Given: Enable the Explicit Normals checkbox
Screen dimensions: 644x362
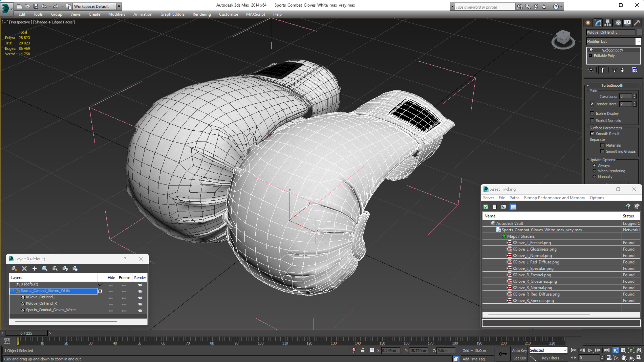Looking at the screenshot, I should pos(592,120).
